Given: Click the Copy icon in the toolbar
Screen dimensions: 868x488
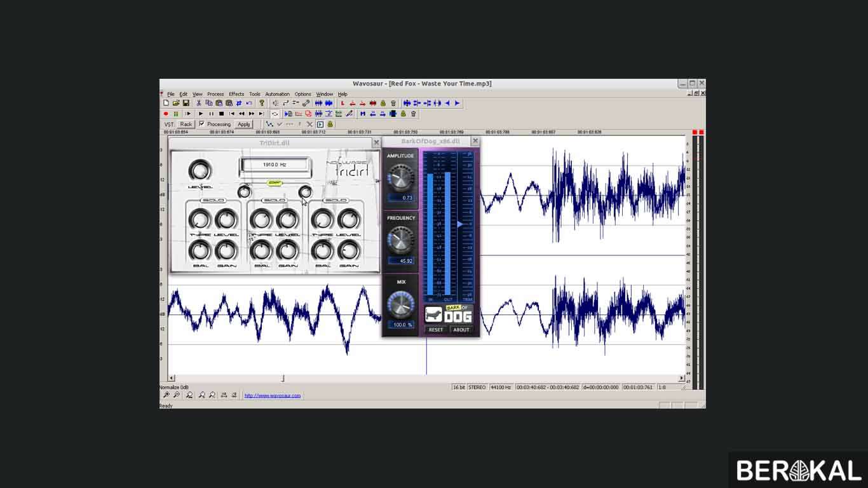Looking at the screenshot, I should [209, 103].
